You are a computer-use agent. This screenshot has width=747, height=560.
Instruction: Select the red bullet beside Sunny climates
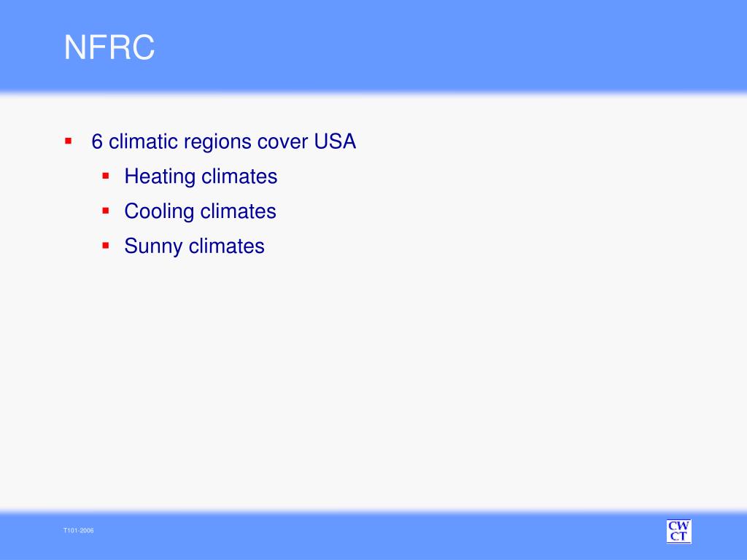pyautogui.click(x=106, y=246)
